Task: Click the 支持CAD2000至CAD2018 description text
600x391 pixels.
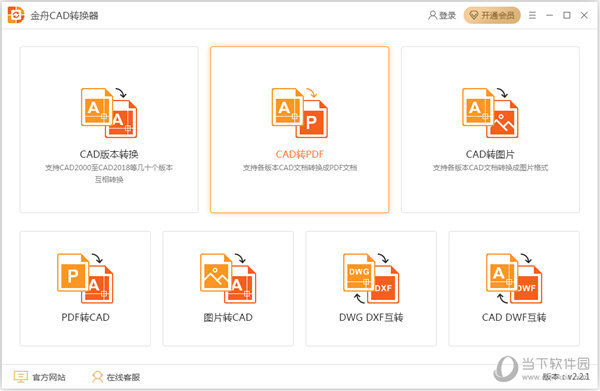Action: [109, 173]
